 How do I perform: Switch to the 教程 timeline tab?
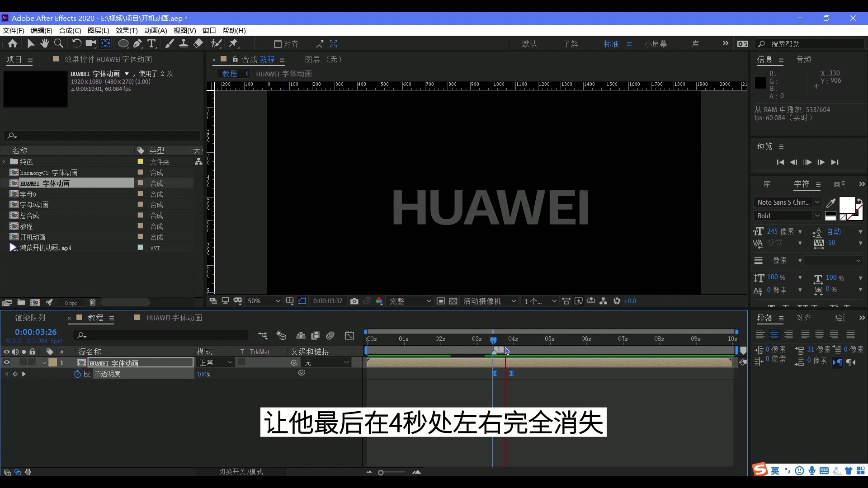pos(97,318)
